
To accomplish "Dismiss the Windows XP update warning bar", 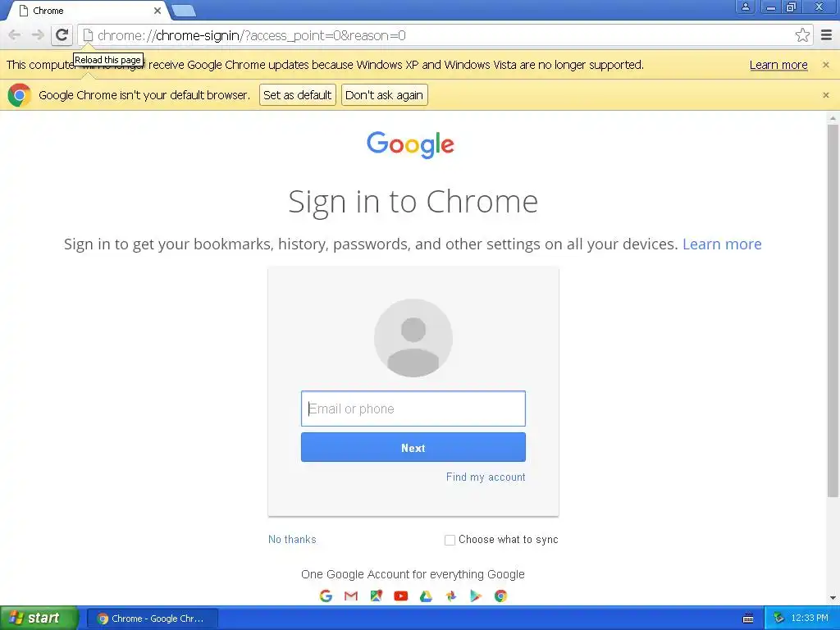I will click(x=825, y=65).
